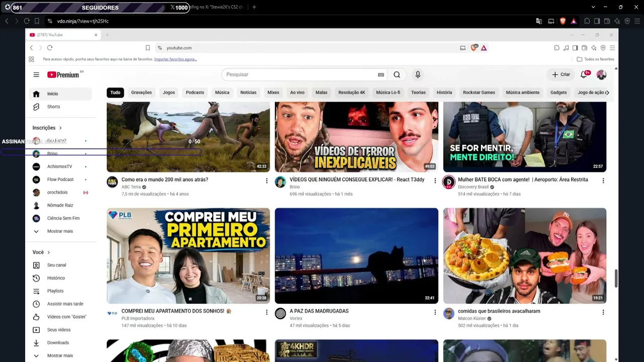Reload the YouTube page in inner browser
The width and height of the screenshot is (644, 362).
(50, 48)
